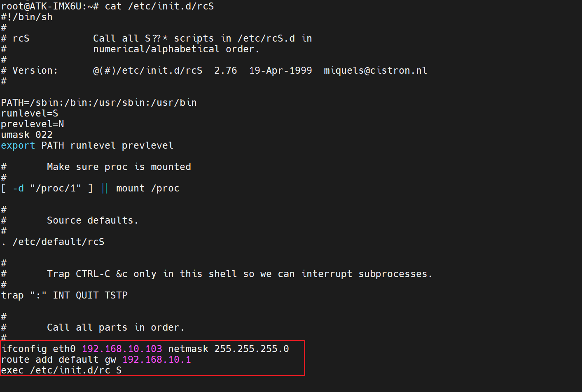Click the 'umask 022' line

[x=27, y=135]
